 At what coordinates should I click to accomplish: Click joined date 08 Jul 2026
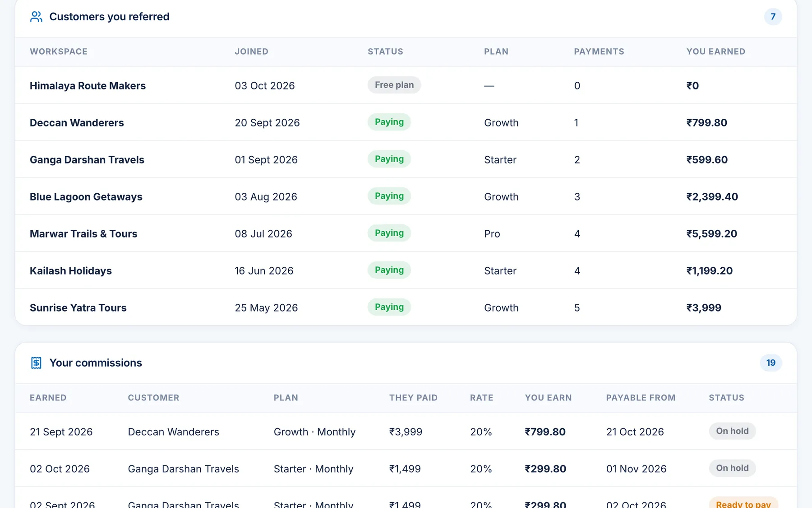point(263,234)
